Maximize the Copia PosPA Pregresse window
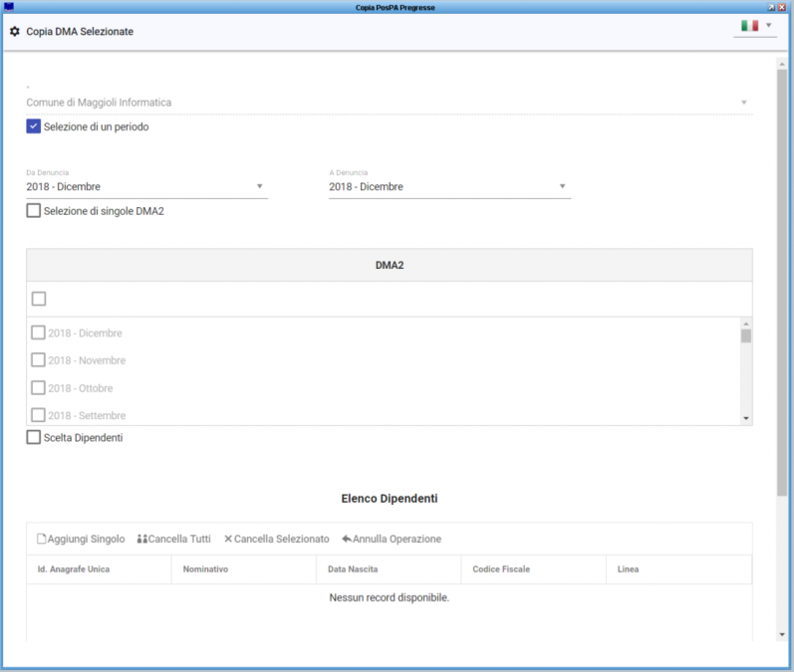The width and height of the screenshot is (794, 672). 772,7
